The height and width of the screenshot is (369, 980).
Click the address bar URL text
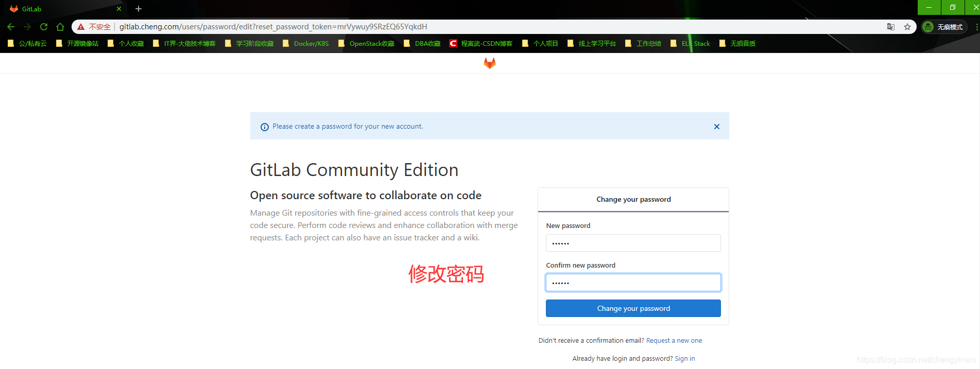(x=273, y=27)
